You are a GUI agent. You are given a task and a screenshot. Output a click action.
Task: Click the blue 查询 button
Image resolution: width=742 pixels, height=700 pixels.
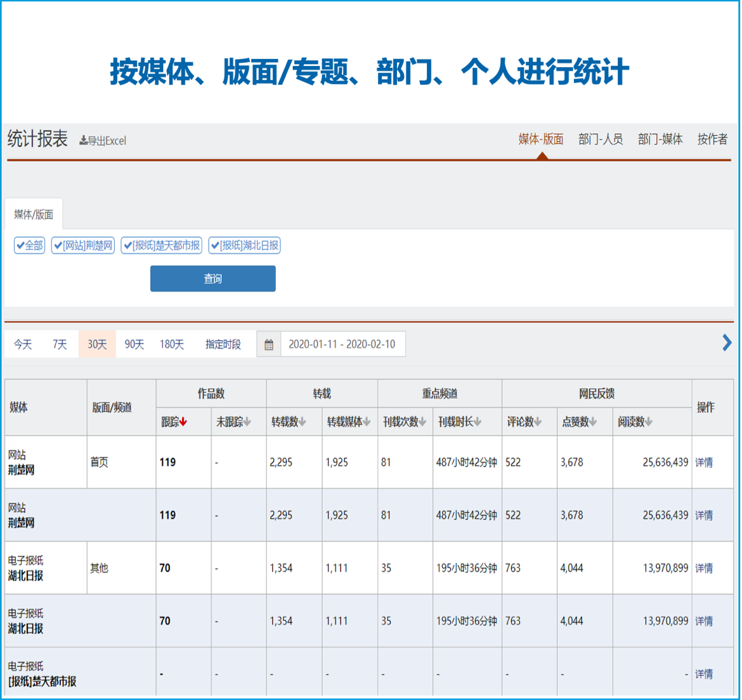[213, 278]
